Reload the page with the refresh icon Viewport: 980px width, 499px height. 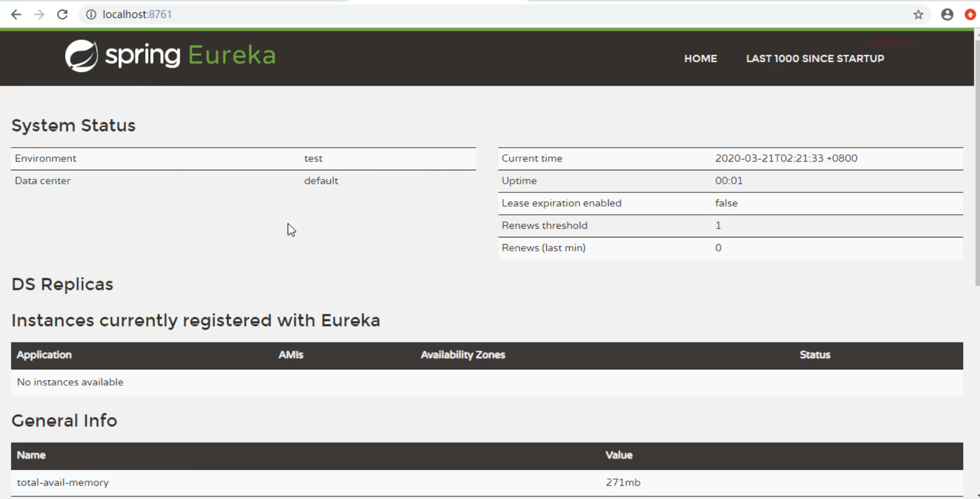click(63, 14)
